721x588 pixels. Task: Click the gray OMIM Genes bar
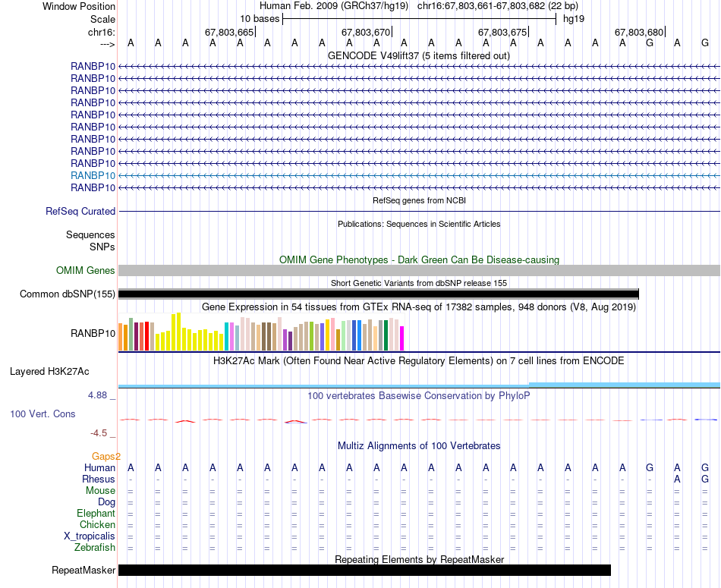tap(419, 270)
